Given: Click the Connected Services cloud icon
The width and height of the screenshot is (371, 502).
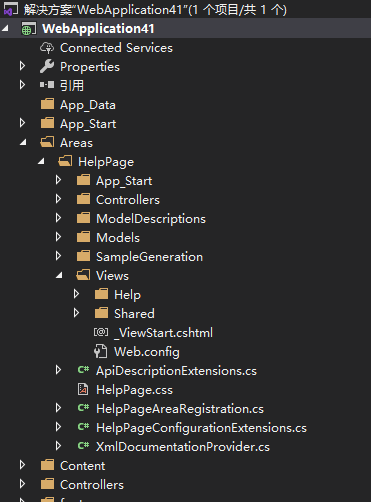Looking at the screenshot, I should point(47,48).
